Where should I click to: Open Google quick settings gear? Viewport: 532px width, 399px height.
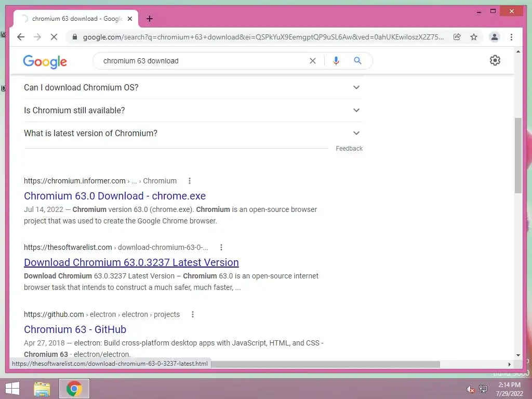[495, 60]
